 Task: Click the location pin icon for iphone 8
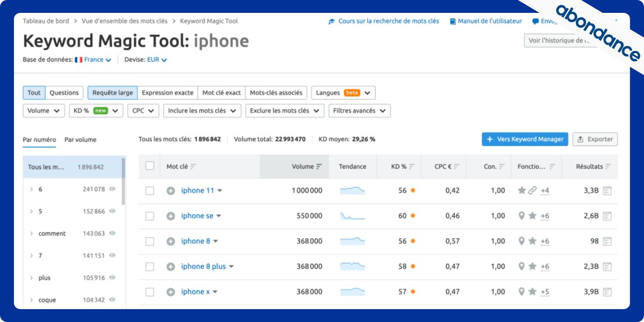click(x=521, y=241)
